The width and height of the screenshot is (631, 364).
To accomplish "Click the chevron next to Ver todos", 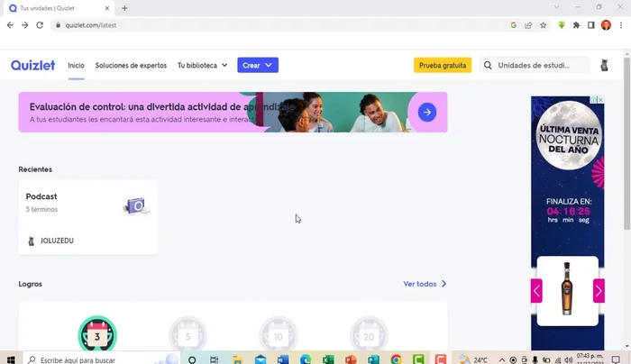I will pyautogui.click(x=444, y=284).
